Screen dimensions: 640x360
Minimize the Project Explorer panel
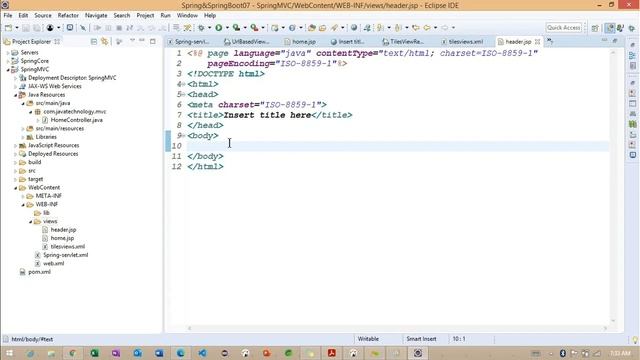tap(142, 41)
